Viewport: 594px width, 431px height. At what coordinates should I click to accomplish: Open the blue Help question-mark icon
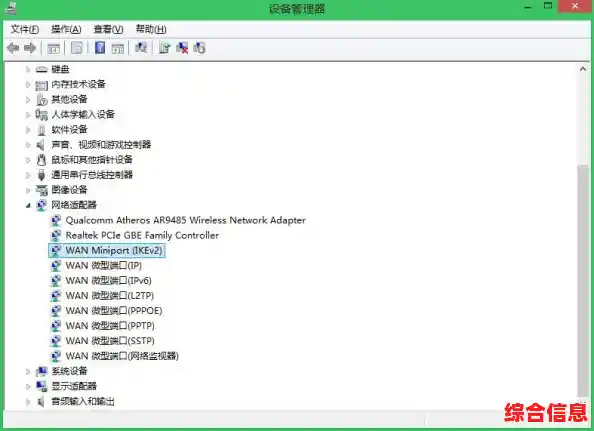[100, 48]
